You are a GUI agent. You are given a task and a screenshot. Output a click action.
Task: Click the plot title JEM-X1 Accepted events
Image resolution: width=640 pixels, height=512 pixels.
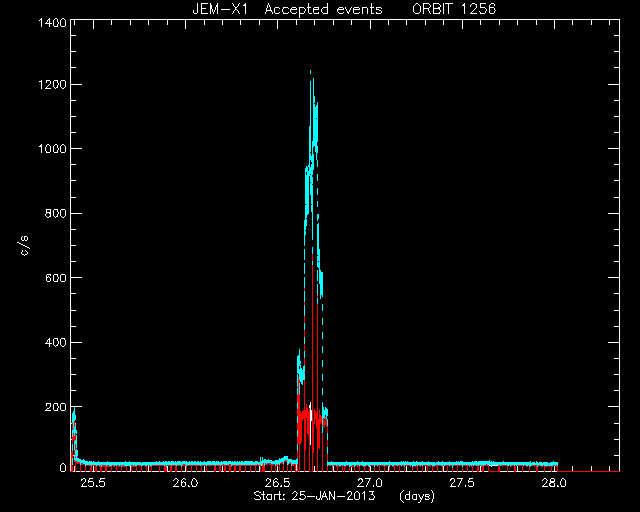tap(287, 9)
